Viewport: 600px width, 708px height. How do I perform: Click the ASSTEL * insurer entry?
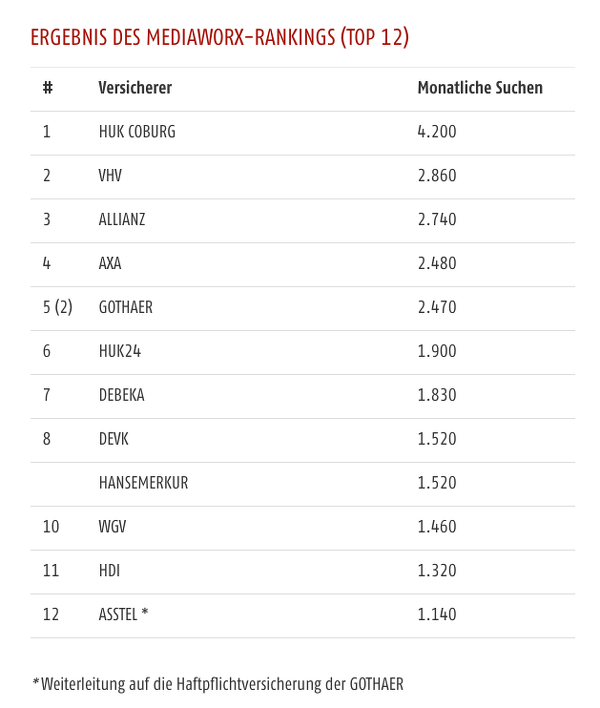point(124,615)
